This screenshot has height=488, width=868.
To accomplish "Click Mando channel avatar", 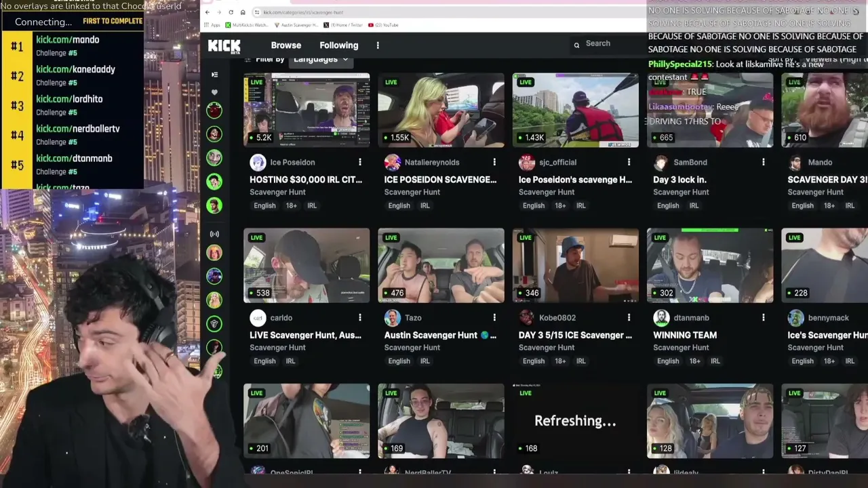I will pyautogui.click(x=795, y=162).
